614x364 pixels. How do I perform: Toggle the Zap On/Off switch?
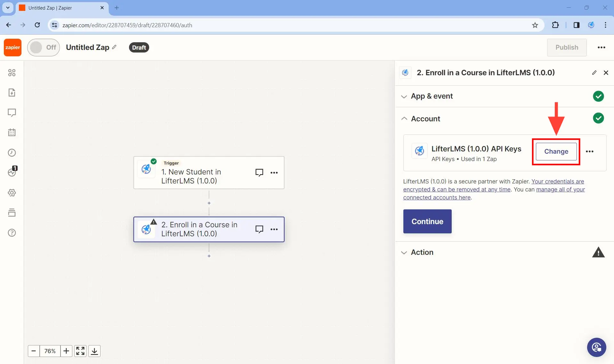coord(44,47)
